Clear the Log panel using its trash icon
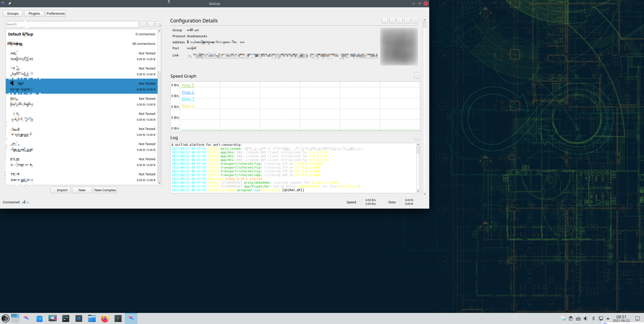 (417, 137)
